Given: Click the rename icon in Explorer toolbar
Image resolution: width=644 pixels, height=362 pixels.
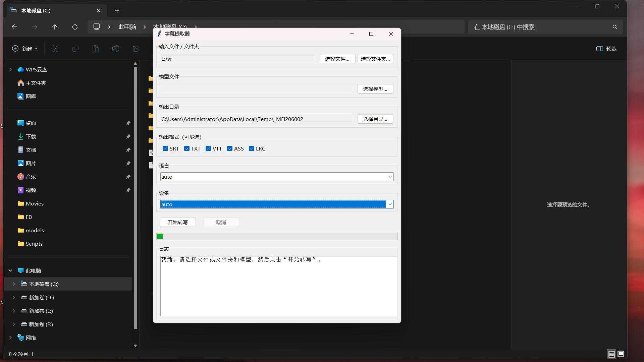Looking at the screenshot, I should pyautogui.click(x=116, y=49).
